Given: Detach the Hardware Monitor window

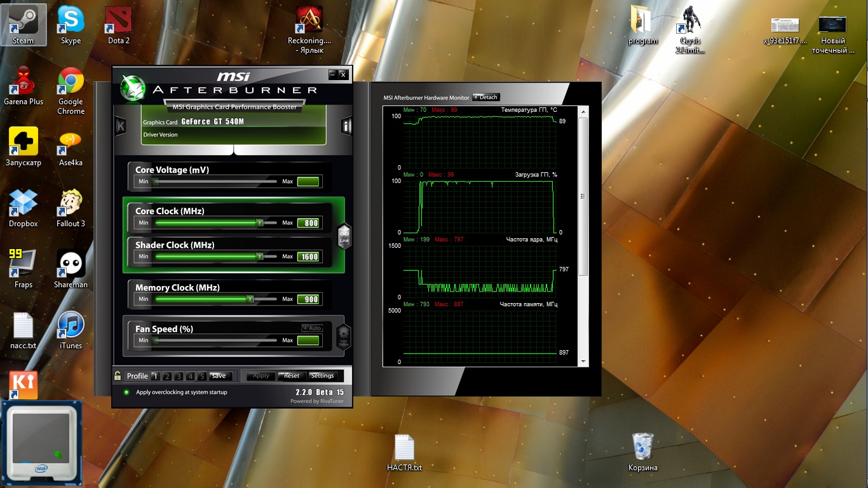Looking at the screenshot, I should (486, 97).
